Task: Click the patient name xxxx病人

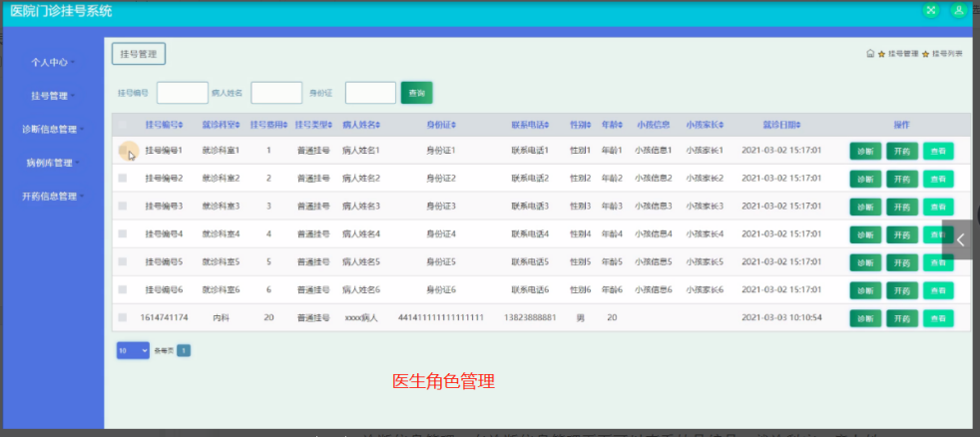Action: tap(361, 317)
